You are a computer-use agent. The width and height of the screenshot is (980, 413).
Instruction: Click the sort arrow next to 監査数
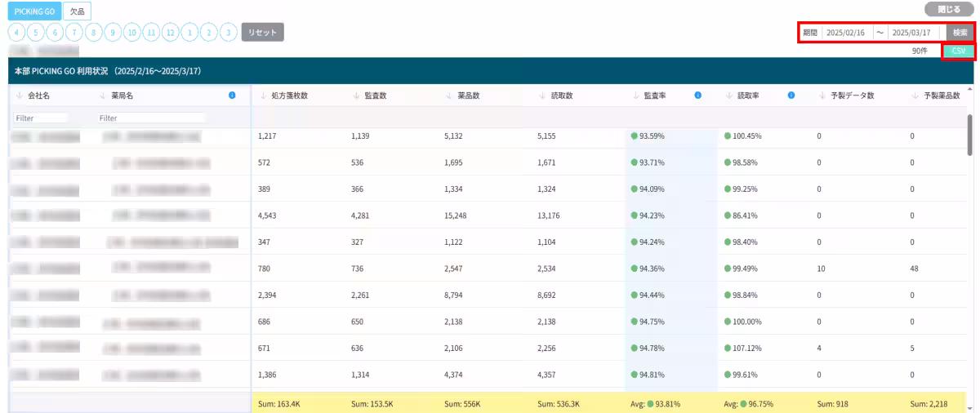point(356,95)
